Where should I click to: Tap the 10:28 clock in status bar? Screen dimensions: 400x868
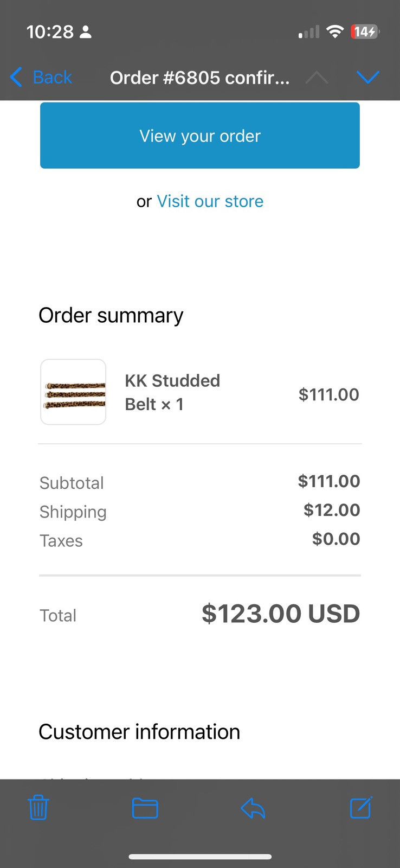(x=50, y=32)
